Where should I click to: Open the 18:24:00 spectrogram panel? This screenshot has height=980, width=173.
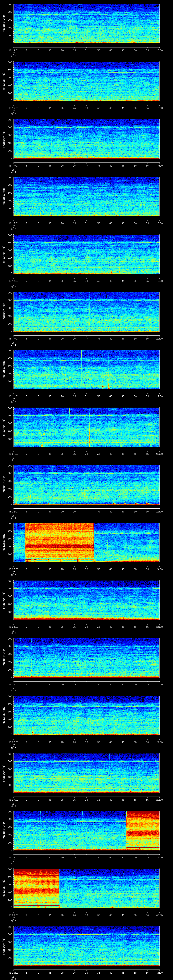pyautogui.click(x=86, y=600)
